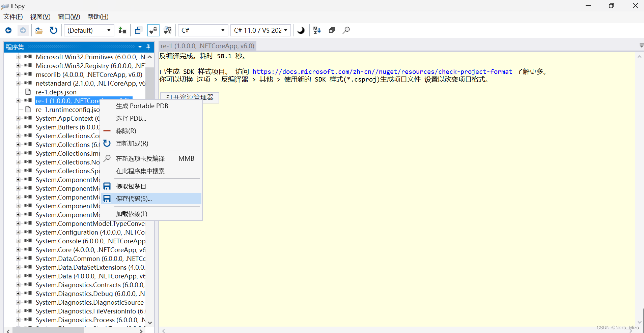Image resolution: width=644 pixels, height=333 pixels.
Task: Select 移除(R) to remove assembly
Action: (x=151, y=131)
